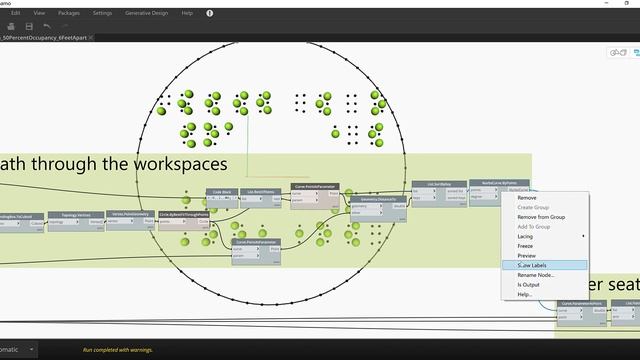Open the run mode dropdown arrow
The height and width of the screenshot is (360, 640).
tap(31, 349)
